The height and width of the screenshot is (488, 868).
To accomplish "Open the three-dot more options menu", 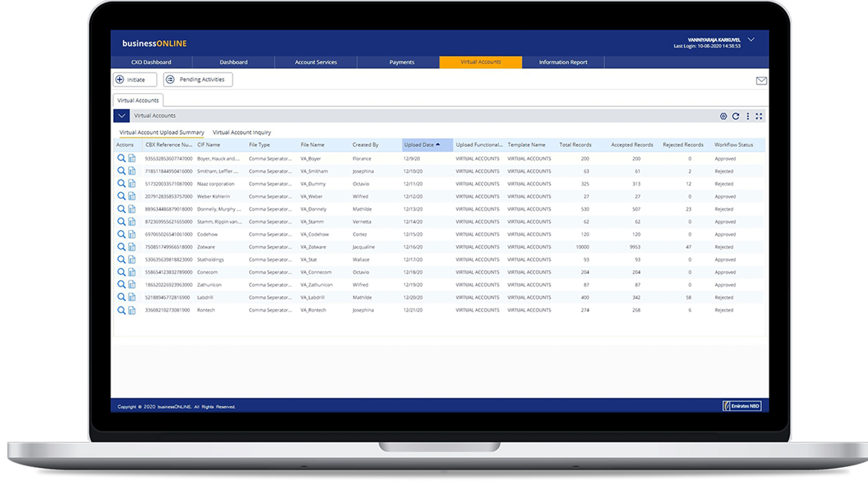I will 748,116.
